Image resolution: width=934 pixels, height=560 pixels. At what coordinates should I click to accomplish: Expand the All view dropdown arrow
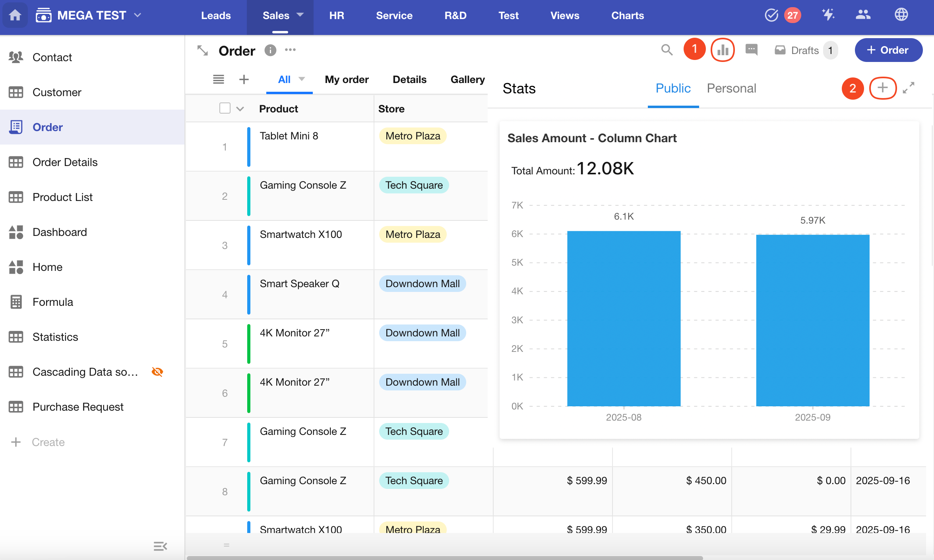point(302,79)
